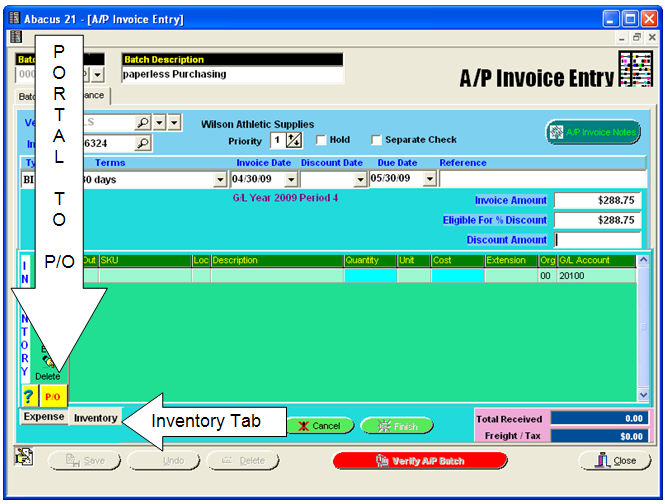
Task: Click the Close button at bottom
Action: pyautogui.click(x=615, y=461)
